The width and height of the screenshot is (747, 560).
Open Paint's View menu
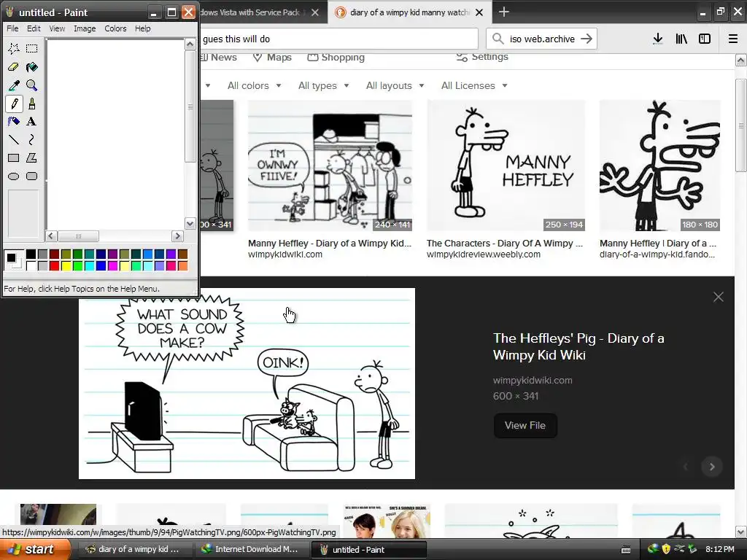[x=57, y=28]
